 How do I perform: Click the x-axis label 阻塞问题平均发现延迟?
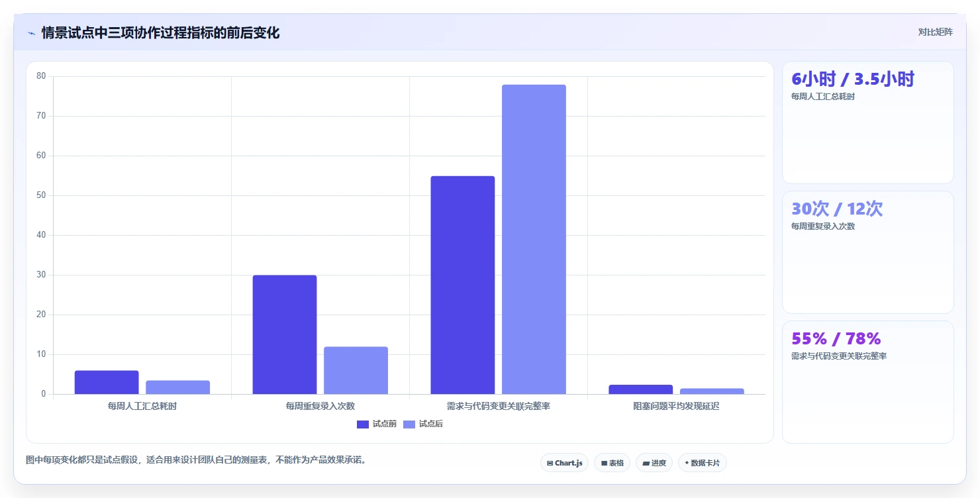(676, 406)
